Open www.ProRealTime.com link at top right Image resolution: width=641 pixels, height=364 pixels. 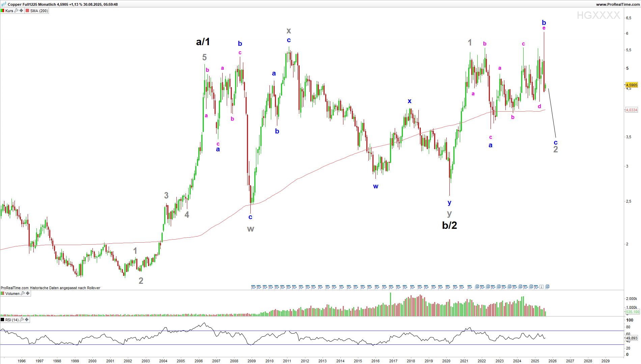click(617, 4)
